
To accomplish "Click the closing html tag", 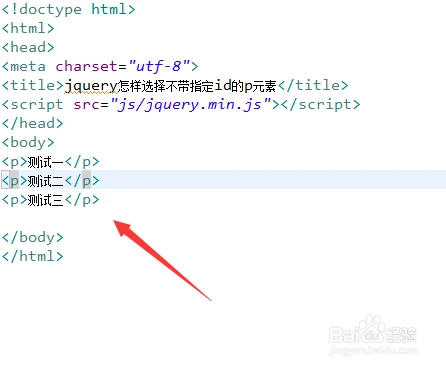I will 32,256.
